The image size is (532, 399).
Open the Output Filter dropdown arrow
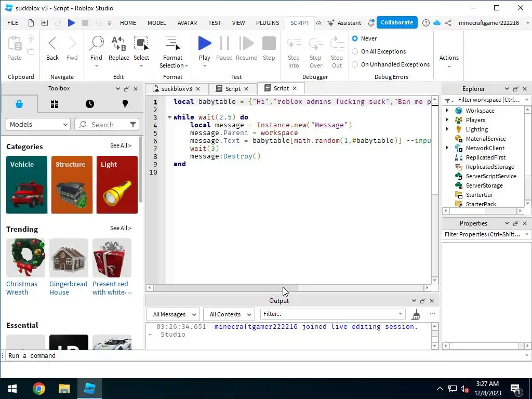pyautogui.click(x=401, y=314)
